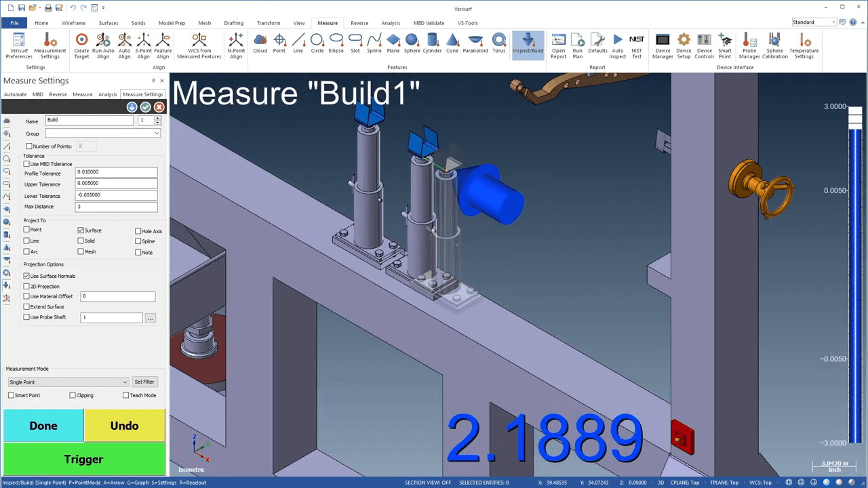This screenshot has width=868, height=488.
Task: Switch to the Drafting ribbon tab
Action: pos(233,23)
